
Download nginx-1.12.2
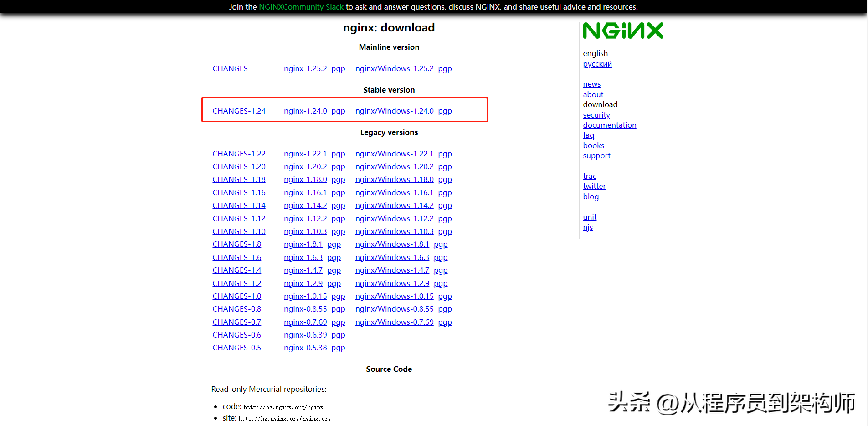pos(305,218)
